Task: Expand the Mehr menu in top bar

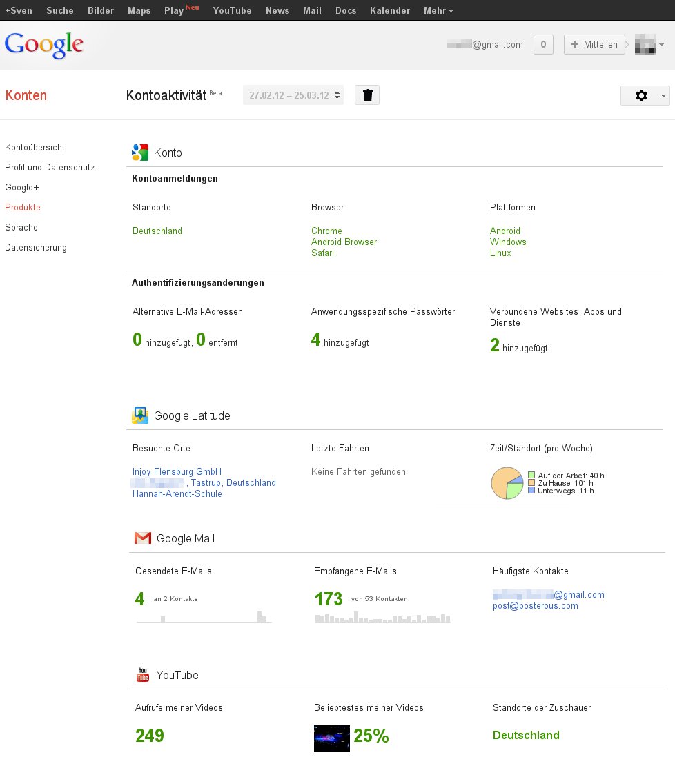Action: point(438,10)
